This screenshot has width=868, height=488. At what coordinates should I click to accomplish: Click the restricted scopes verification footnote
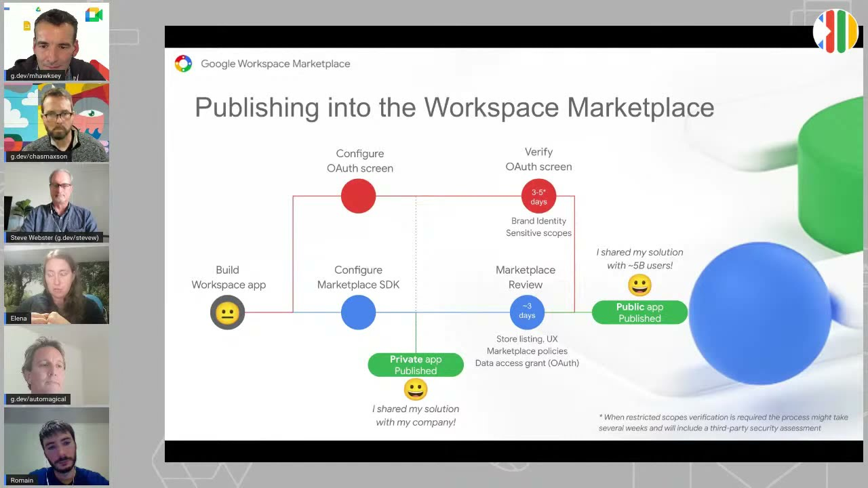coord(724,423)
